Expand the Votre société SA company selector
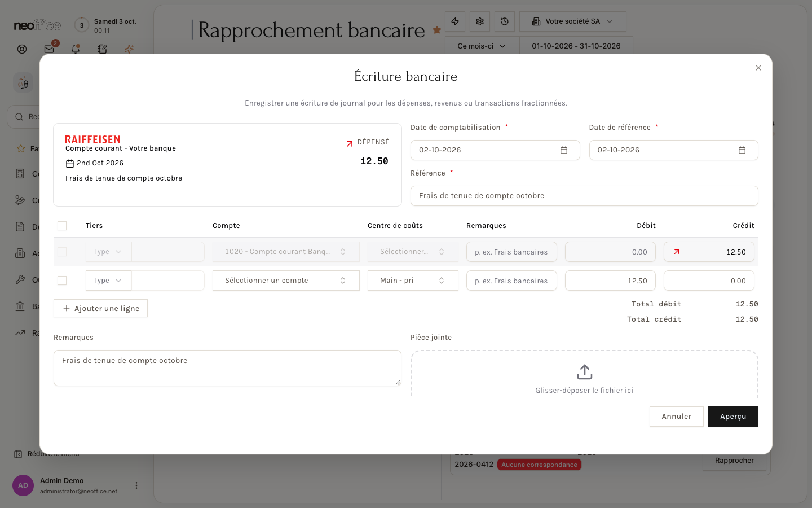The image size is (812, 508). [x=572, y=21]
